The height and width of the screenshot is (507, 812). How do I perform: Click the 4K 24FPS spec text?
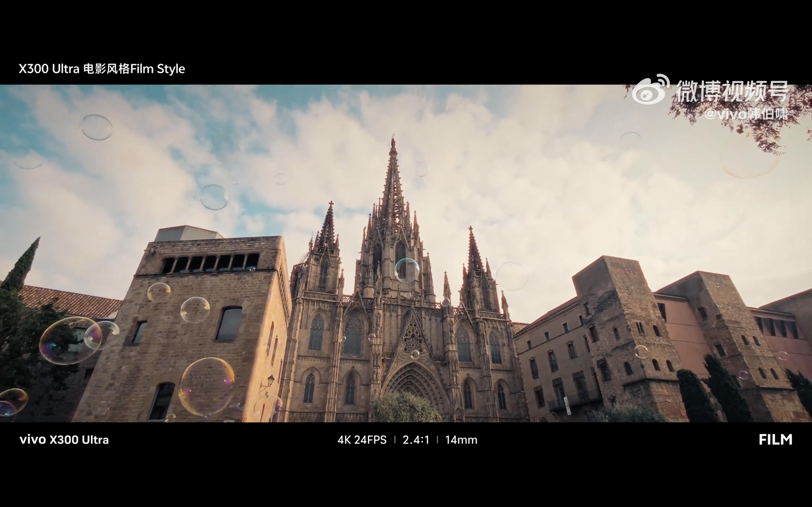pos(362,440)
